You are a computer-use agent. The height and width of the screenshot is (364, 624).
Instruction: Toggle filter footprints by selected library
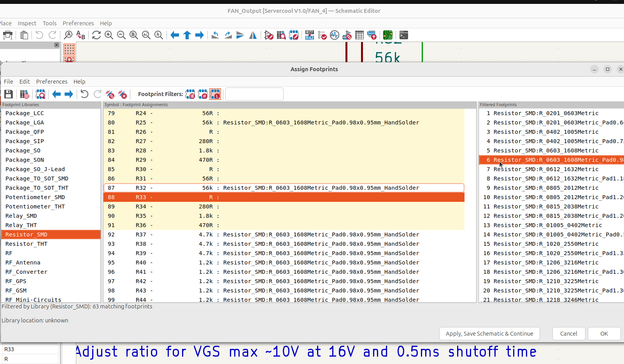215,94
